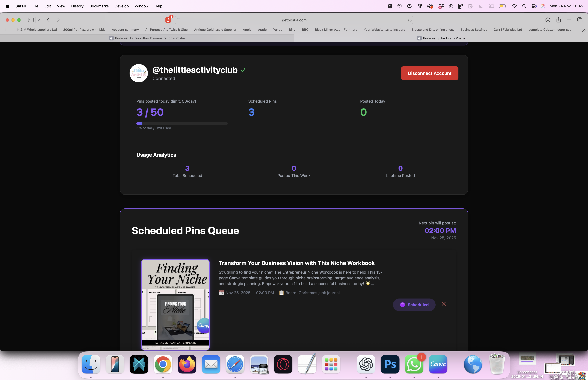The width and height of the screenshot is (588, 380).
Task: Click the Share icon in Safari toolbar
Action: click(559, 20)
